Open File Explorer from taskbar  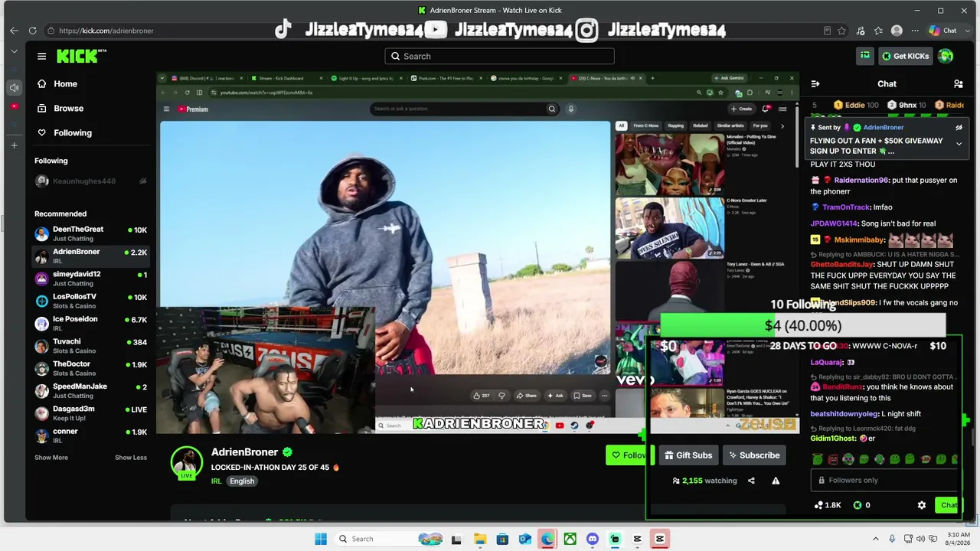coord(479,539)
